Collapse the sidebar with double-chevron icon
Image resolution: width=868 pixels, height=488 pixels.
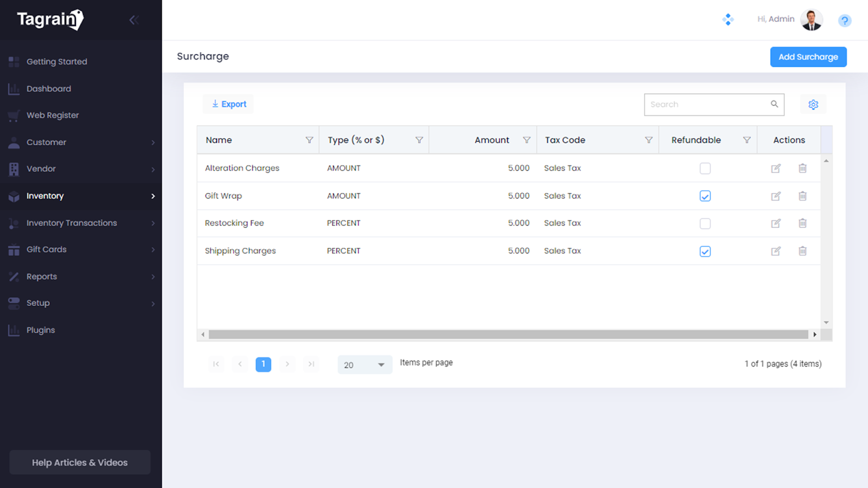[134, 20]
